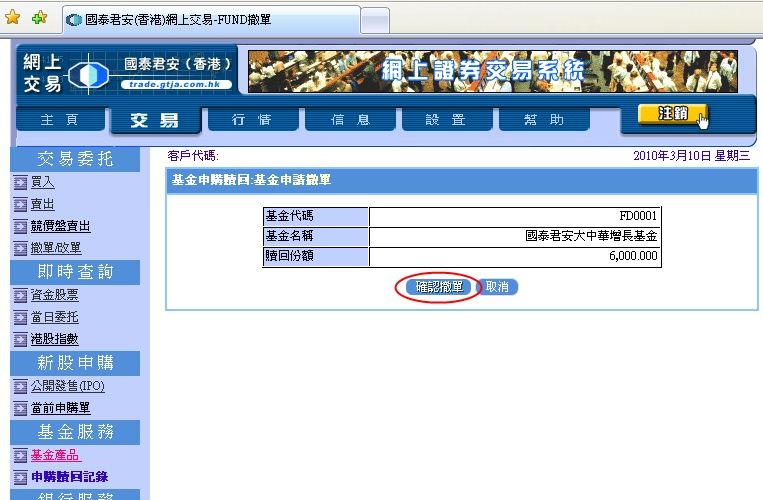Open the 買入 link
This screenshot has height=500, width=763.
point(43,182)
